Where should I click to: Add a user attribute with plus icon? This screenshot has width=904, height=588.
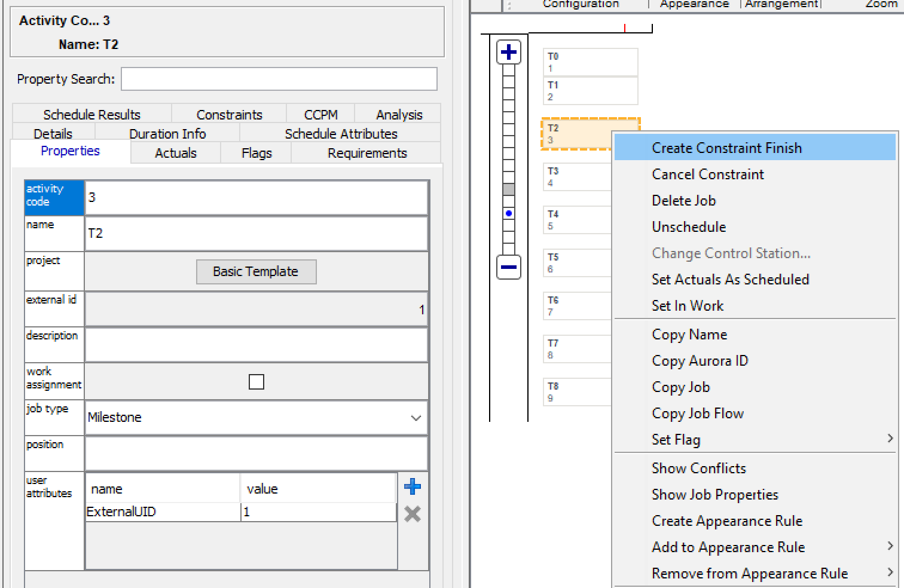click(x=413, y=486)
